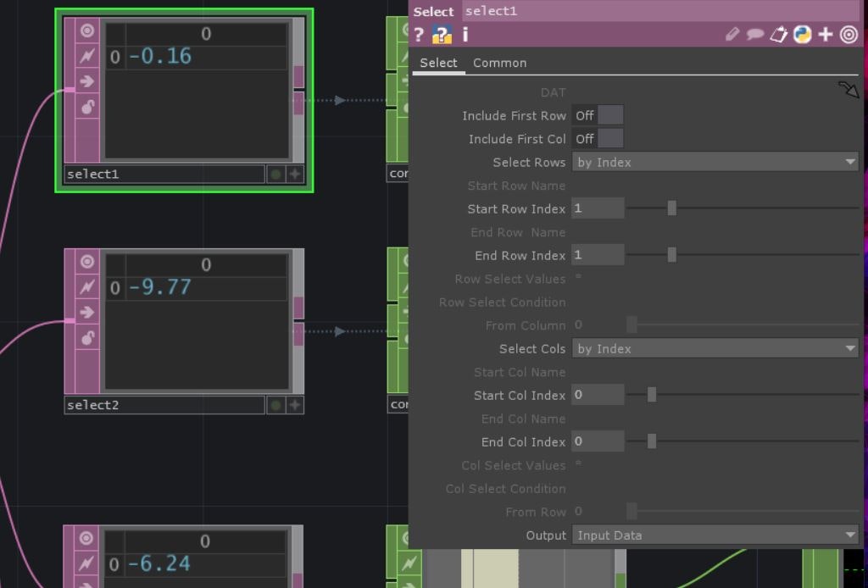Image resolution: width=868 pixels, height=588 pixels.
Task: Click the Start Col Index label
Action: (x=520, y=396)
